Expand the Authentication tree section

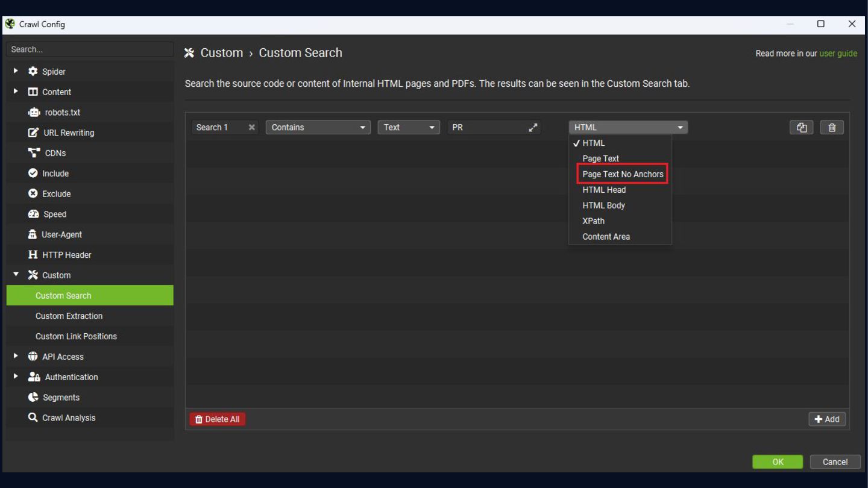[16, 377]
